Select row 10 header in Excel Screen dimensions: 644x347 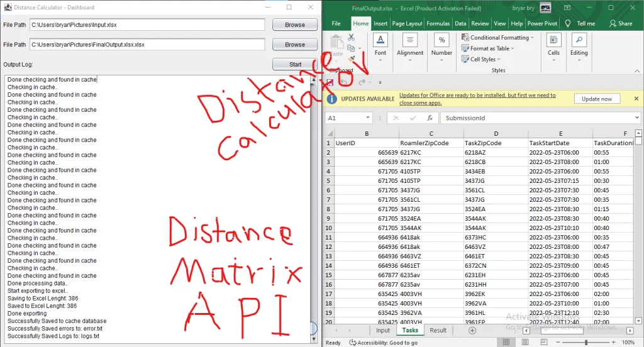328,228
